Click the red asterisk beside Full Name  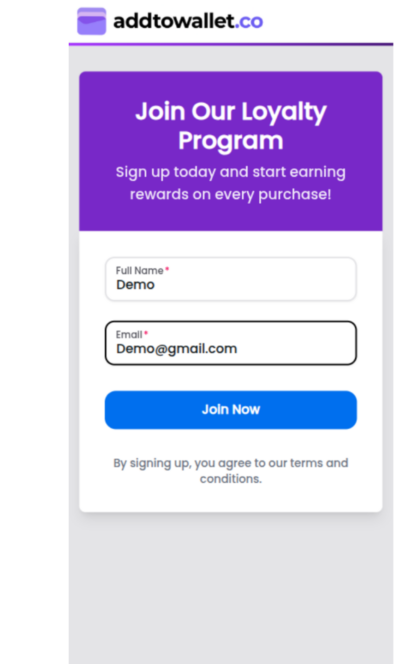[167, 269]
